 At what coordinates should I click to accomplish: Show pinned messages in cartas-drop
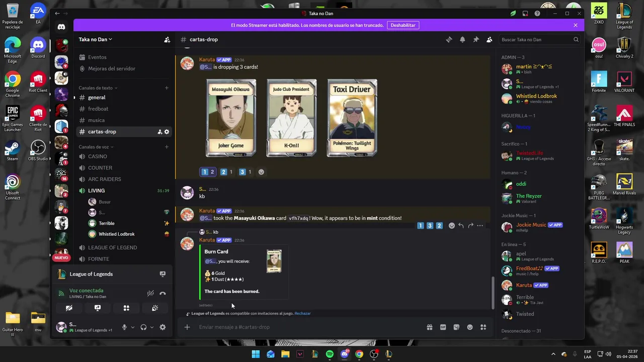(476, 40)
